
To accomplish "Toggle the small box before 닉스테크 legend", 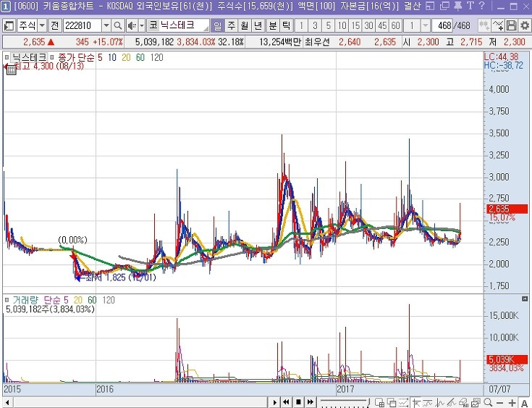I will [7, 57].
